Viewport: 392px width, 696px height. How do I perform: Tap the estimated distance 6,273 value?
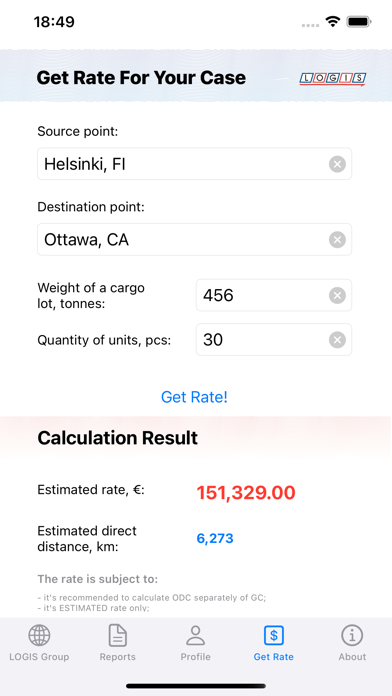tap(215, 538)
